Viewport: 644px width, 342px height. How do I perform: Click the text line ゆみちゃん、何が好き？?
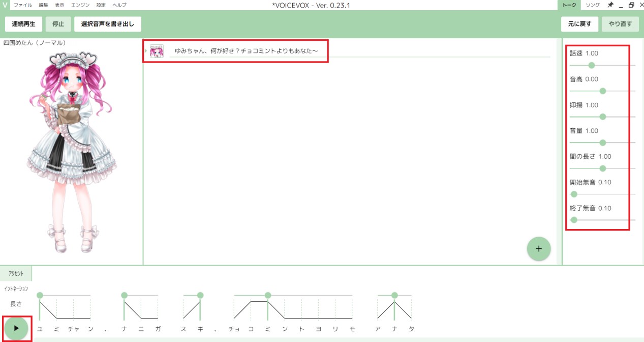246,51
